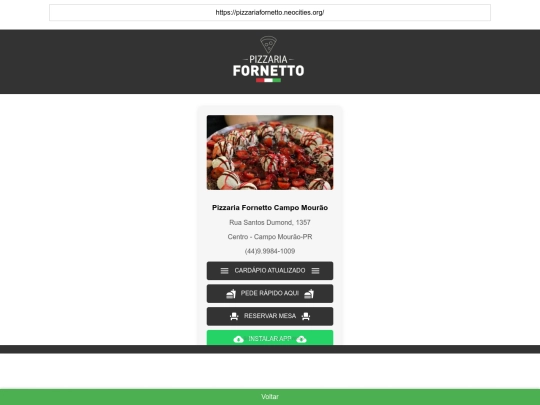
Task: Open the Cardápio Atualizado menu button
Action: pos(270,271)
